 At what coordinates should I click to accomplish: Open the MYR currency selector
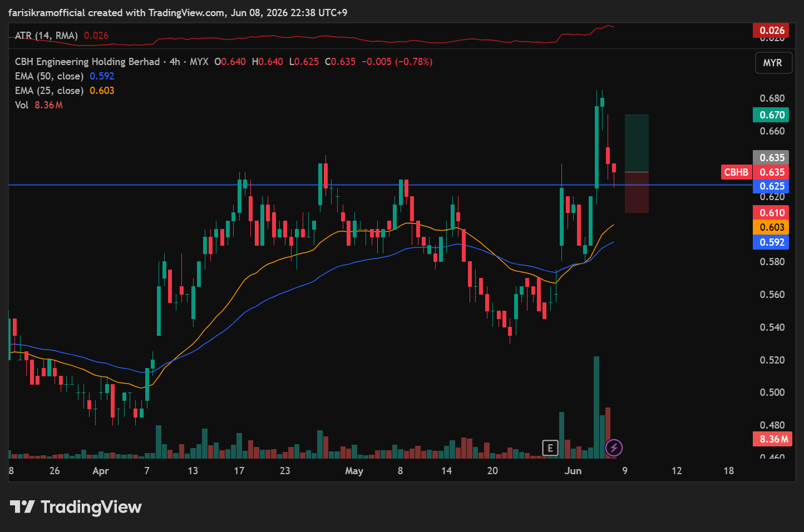(x=772, y=63)
